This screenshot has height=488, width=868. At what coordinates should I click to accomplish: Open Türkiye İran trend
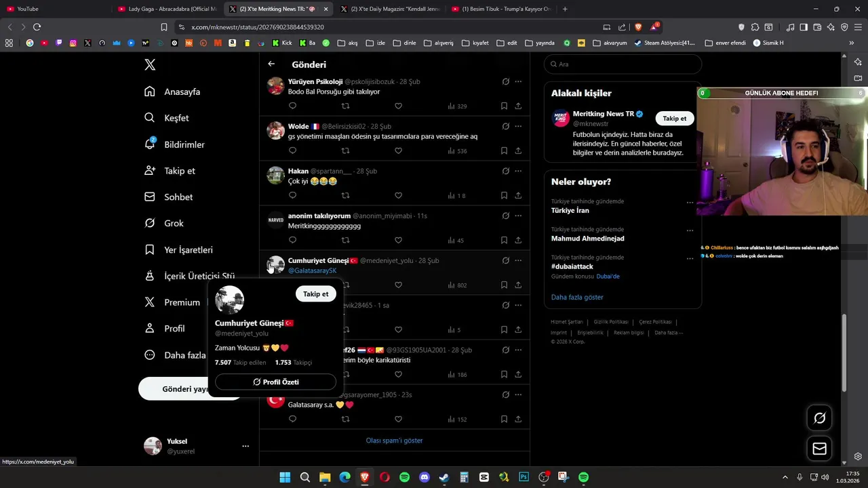click(570, 211)
